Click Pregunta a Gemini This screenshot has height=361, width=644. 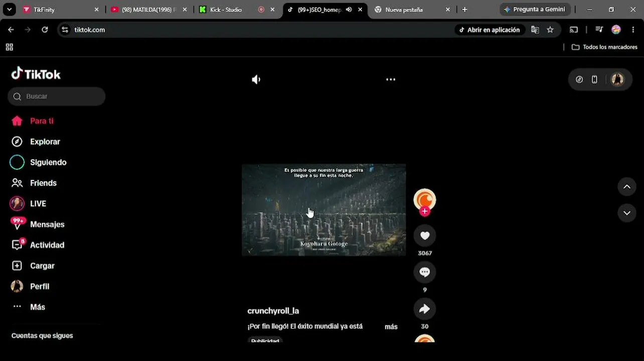(x=535, y=10)
